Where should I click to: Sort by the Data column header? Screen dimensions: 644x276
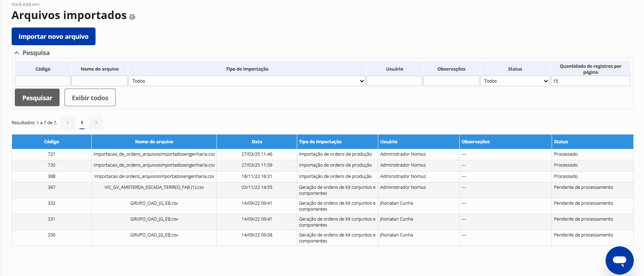coord(257,142)
